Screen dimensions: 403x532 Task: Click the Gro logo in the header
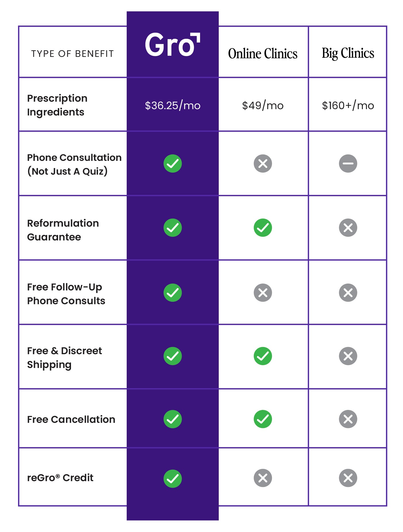172,45
